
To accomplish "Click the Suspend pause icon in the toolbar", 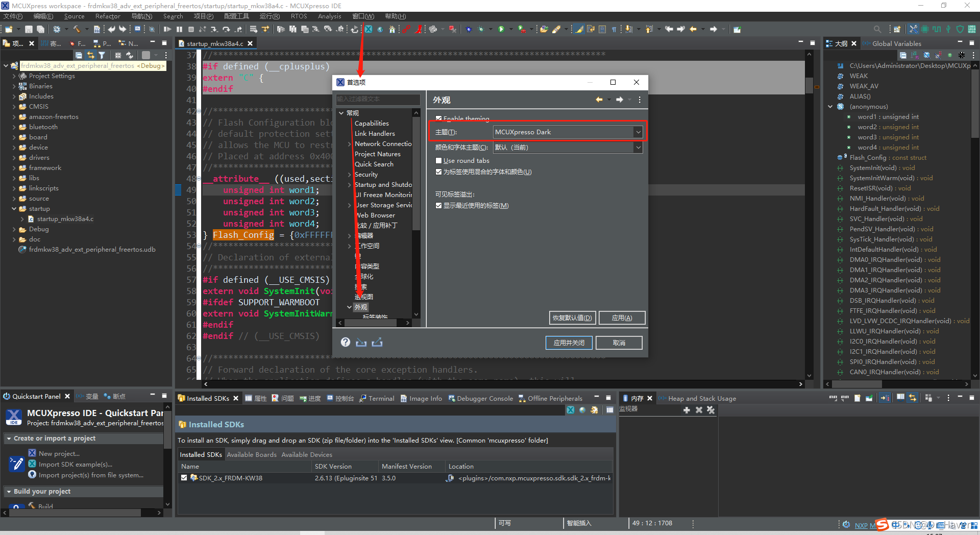I will point(179,29).
